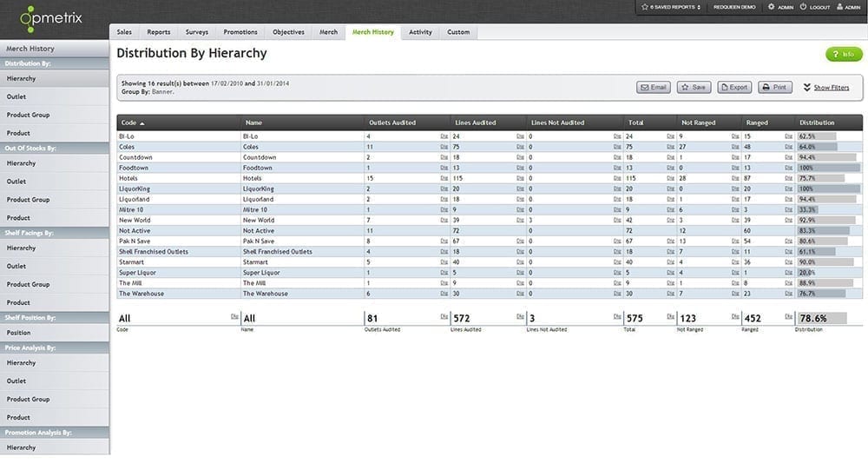Email the report
This screenshot has height=463, width=868.
[x=654, y=88]
